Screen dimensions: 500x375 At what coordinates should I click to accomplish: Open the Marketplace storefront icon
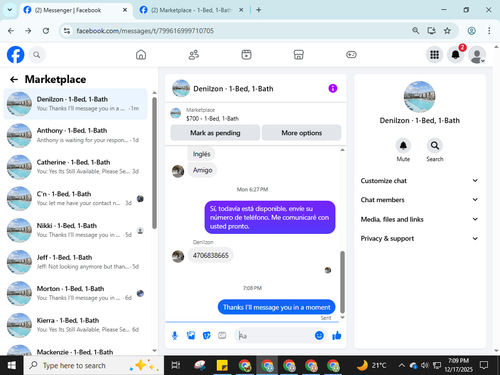(x=299, y=55)
